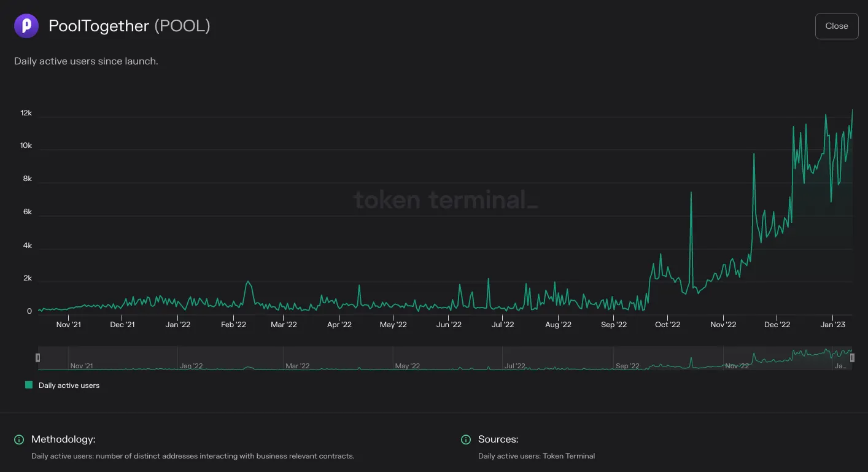Click the Aug '22 x-axis label
868x472 pixels.
tap(559, 325)
